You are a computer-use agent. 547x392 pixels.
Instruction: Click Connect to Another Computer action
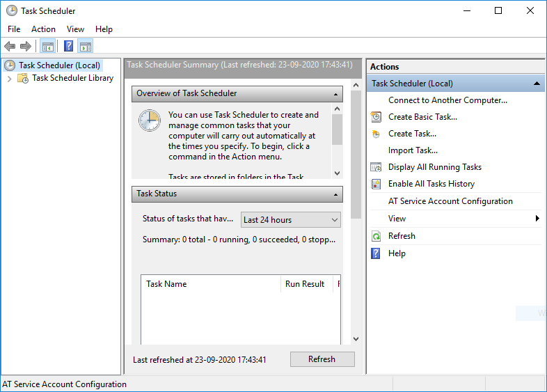tap(447, 100)
